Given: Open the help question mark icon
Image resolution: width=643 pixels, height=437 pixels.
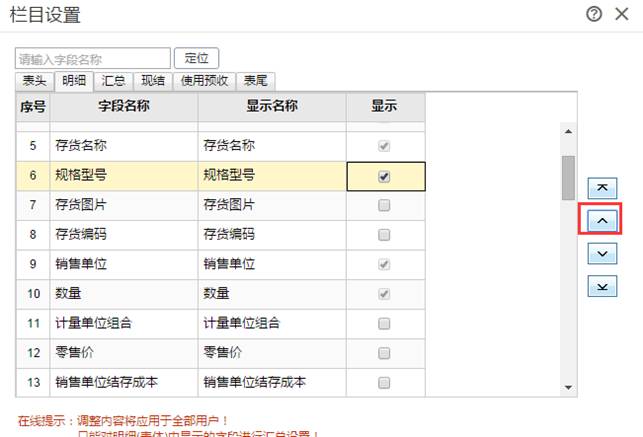Looking at the screenshot, I should [594, 14].
